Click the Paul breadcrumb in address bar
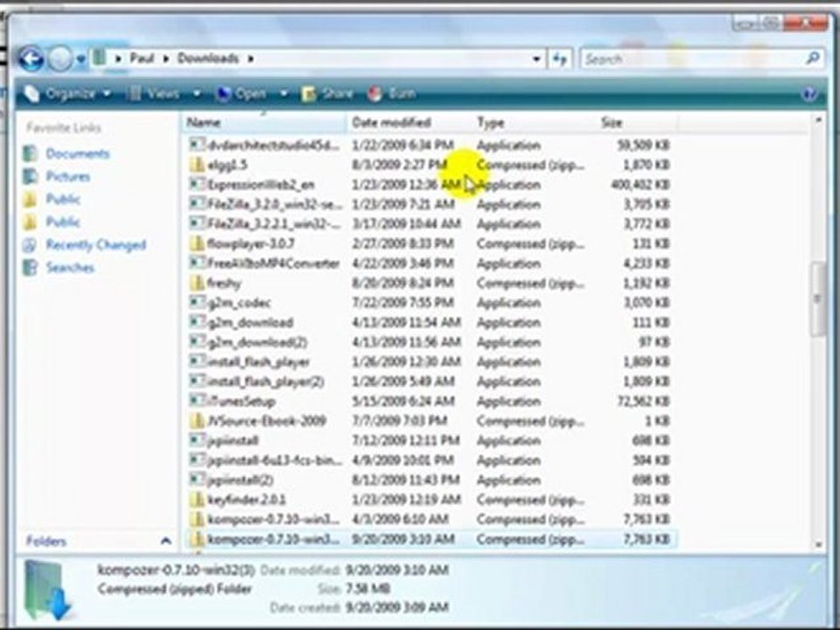 coord(142,58)
